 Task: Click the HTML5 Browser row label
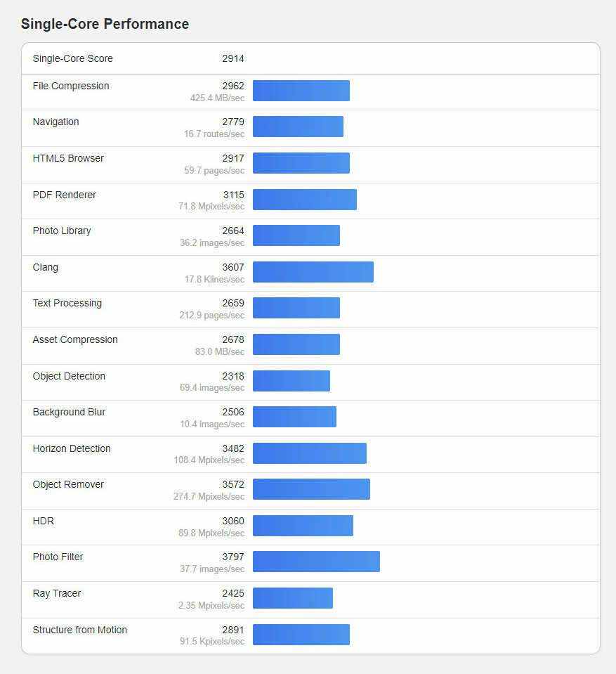pos(68,158)
